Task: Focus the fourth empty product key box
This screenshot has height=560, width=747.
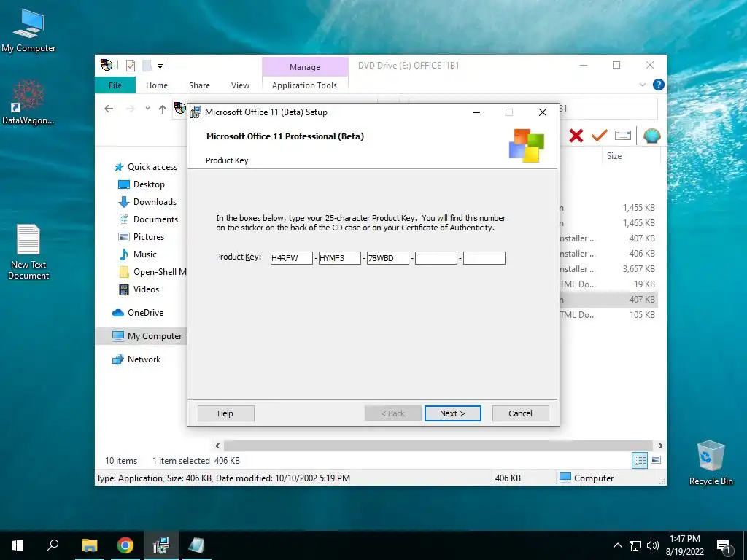Action: pyautogui.click(x=436, y=258)
